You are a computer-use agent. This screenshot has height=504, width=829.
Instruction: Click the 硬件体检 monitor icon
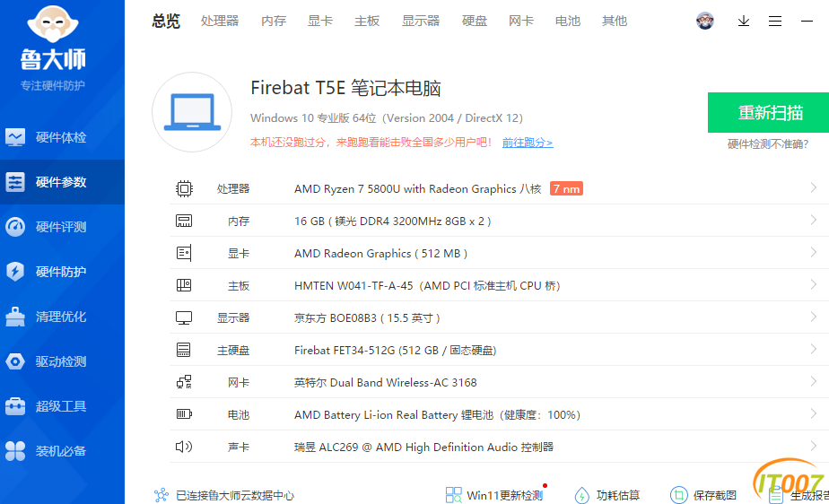pyautogui.click(x=15, y=137)
